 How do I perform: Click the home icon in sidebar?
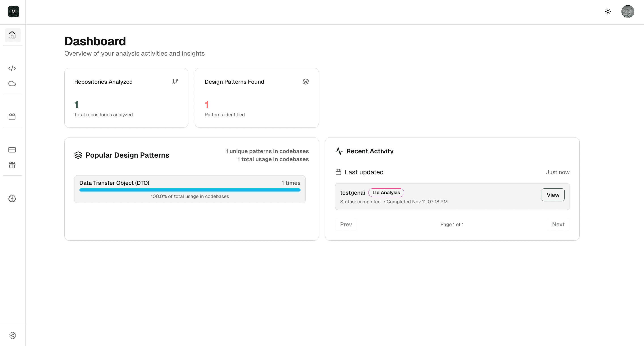12,35
